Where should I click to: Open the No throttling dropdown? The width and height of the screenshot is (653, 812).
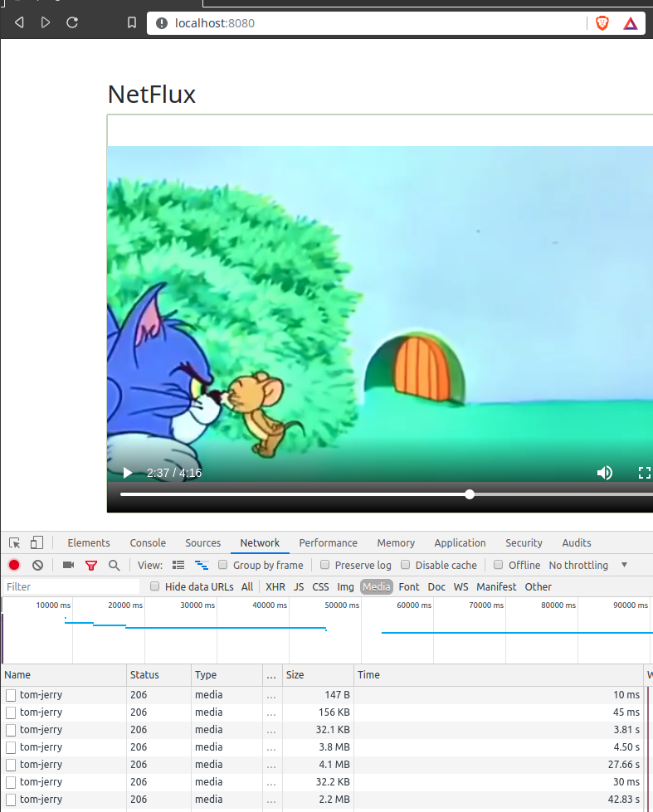pyautogui.click(x=588, y=565)
